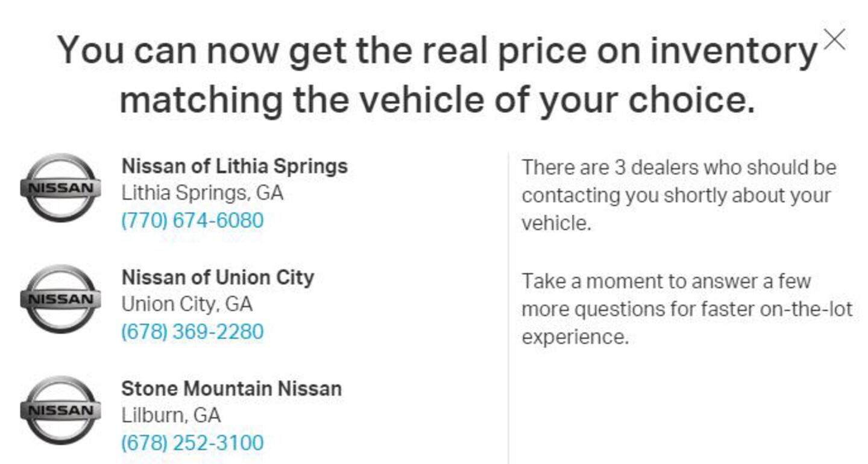
Task: Click the 'There are 3 dealers' message
Action: click(x=679, y=167)
